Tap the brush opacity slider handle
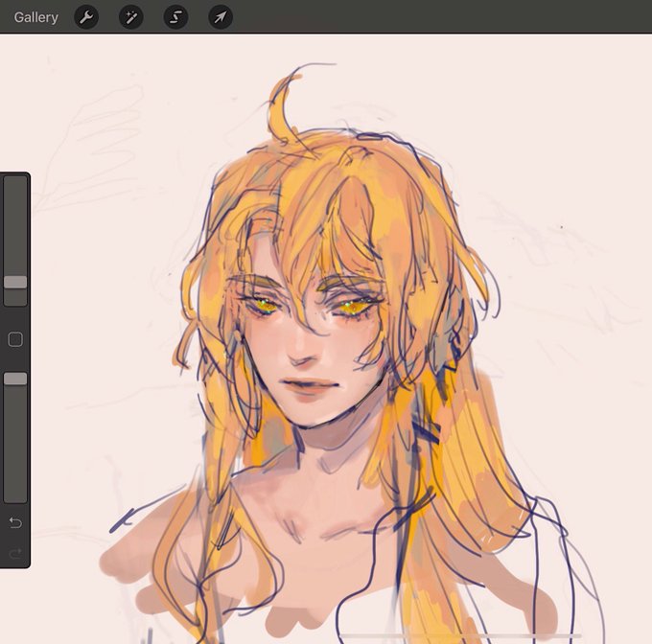 pos(15,379)
